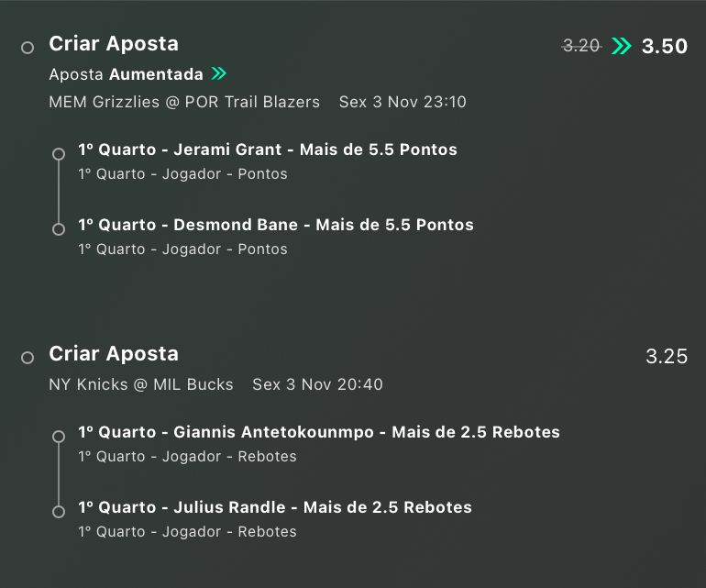Image resolution: width=706 pixels, height=588 pixels.
Task: Click the first Criar Aposta heading
Action: [114, 44]
